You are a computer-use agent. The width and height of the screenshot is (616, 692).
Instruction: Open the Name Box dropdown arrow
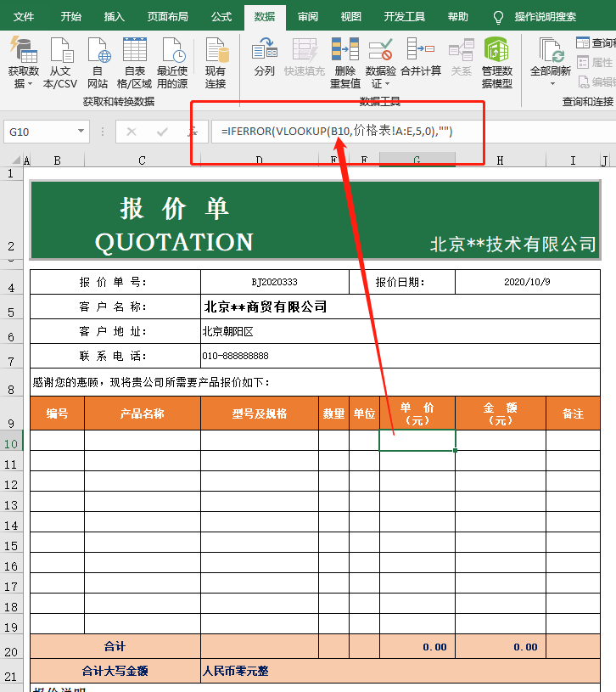pyautogui.click(x=81, y=131)
